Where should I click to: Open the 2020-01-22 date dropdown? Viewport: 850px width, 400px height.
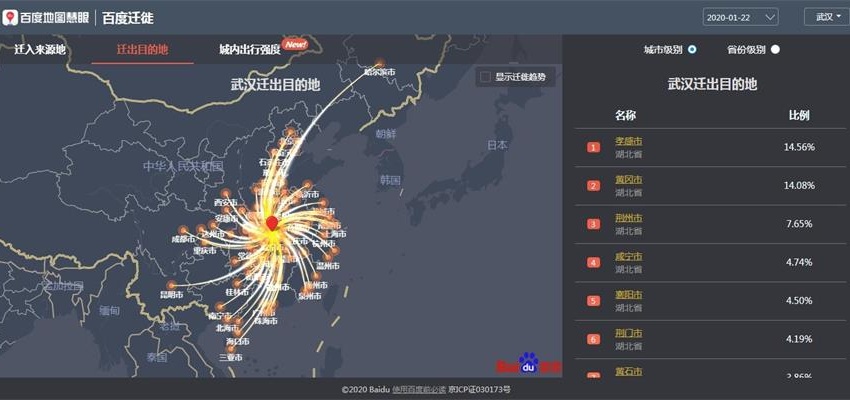pyautogui.click(x=740, y=17)
